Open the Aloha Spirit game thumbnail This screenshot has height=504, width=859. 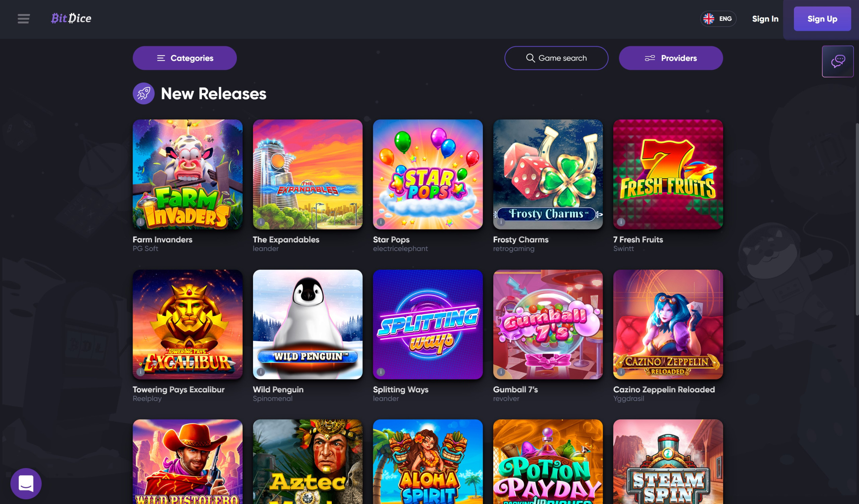[428, 462]
